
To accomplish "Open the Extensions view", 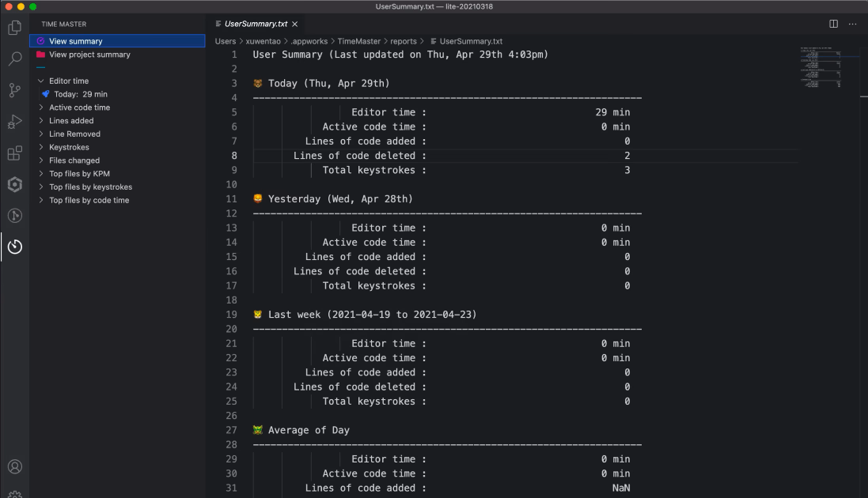I will [15, 153].
